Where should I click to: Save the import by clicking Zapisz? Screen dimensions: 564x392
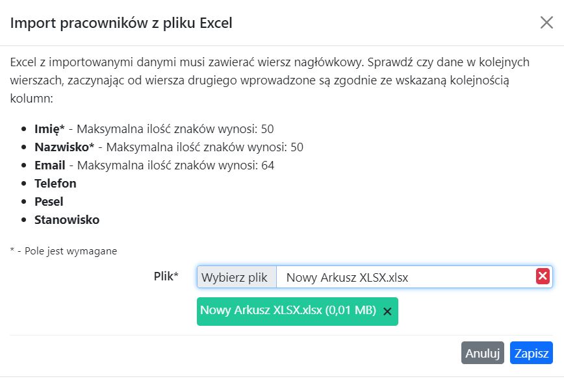532,352
